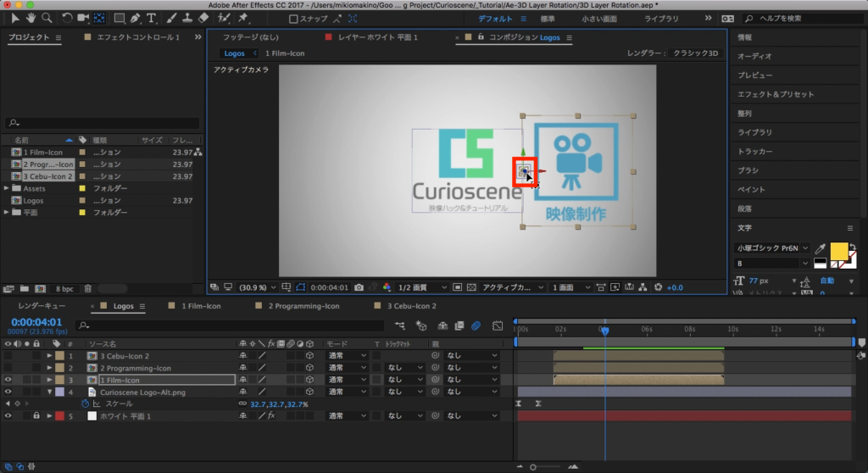
Task: Enable the スナップ snapping checkbox
Action: coord(293,19)
